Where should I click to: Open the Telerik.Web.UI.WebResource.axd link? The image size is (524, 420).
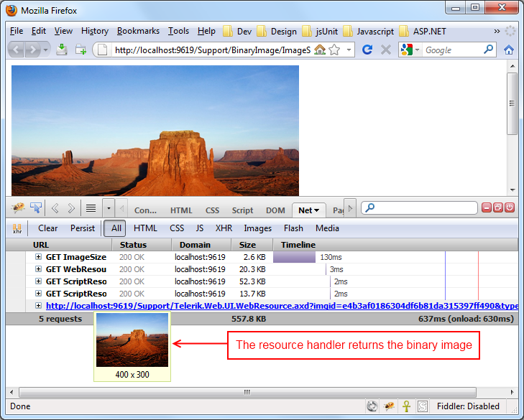click(x=282, y=306)
